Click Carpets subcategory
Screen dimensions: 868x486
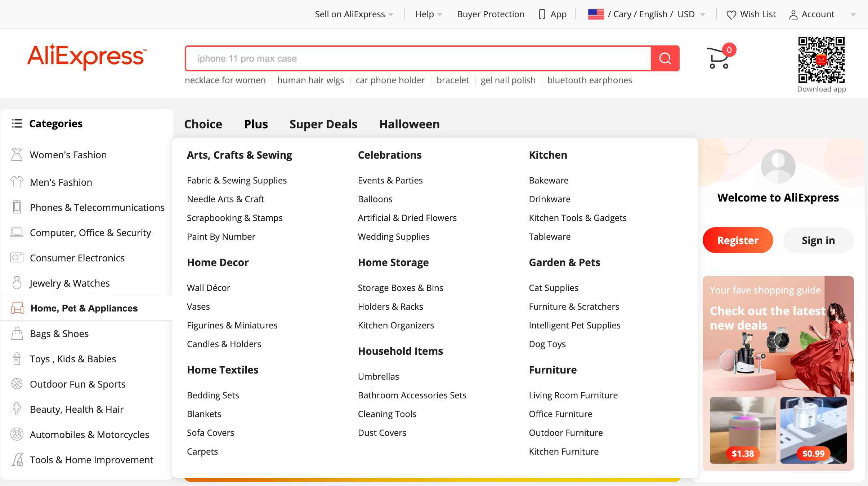[x=202, y=451]
